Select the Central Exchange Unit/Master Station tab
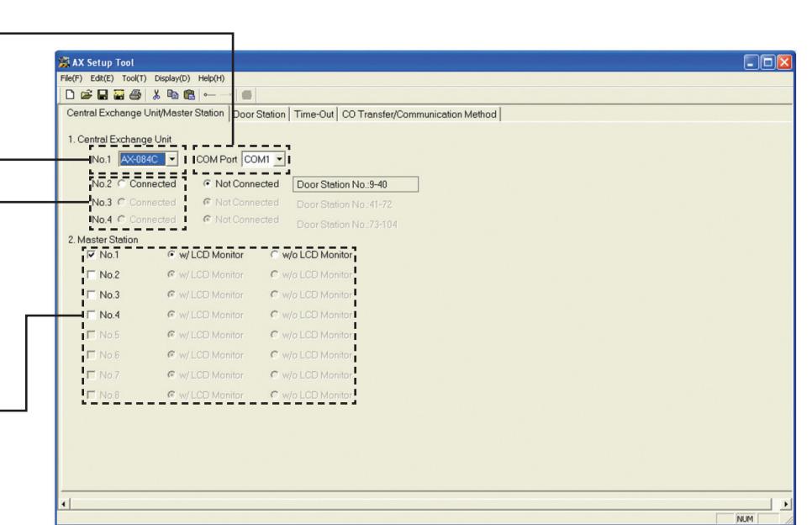812x525 pixels. pos(145,113)
